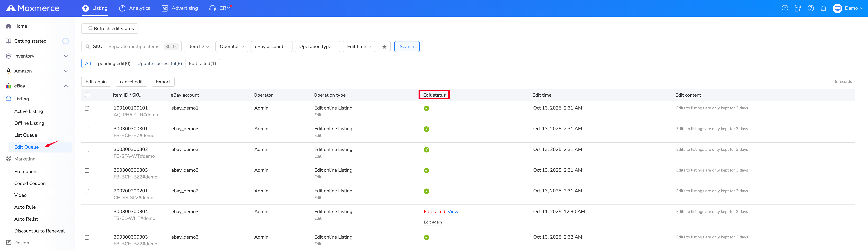Select the Edit failed(1) tab
Image resolution: width=868 pixels, height=251 pixels.
pyautogui.click(x=202, y=63)
